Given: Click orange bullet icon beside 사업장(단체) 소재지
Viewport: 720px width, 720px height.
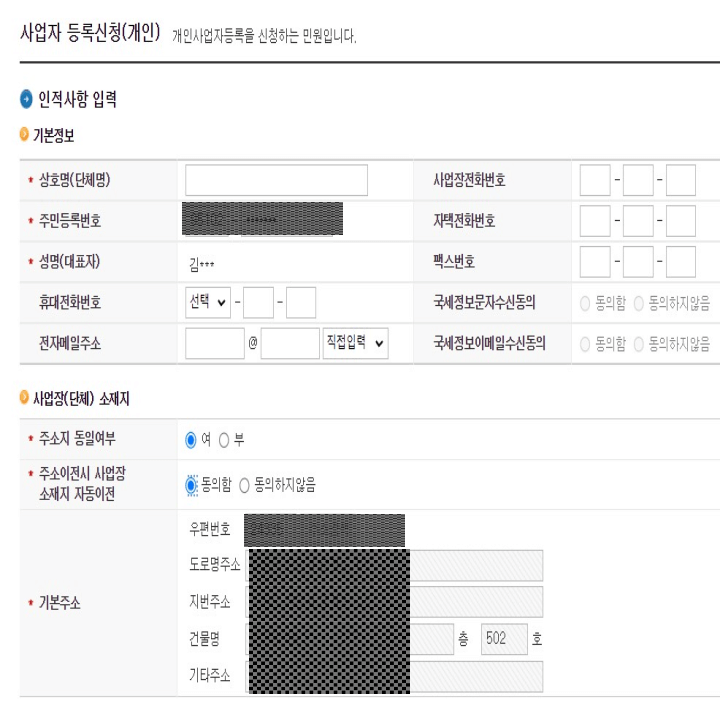Looking at the screenshot, I should pos(24,397).
